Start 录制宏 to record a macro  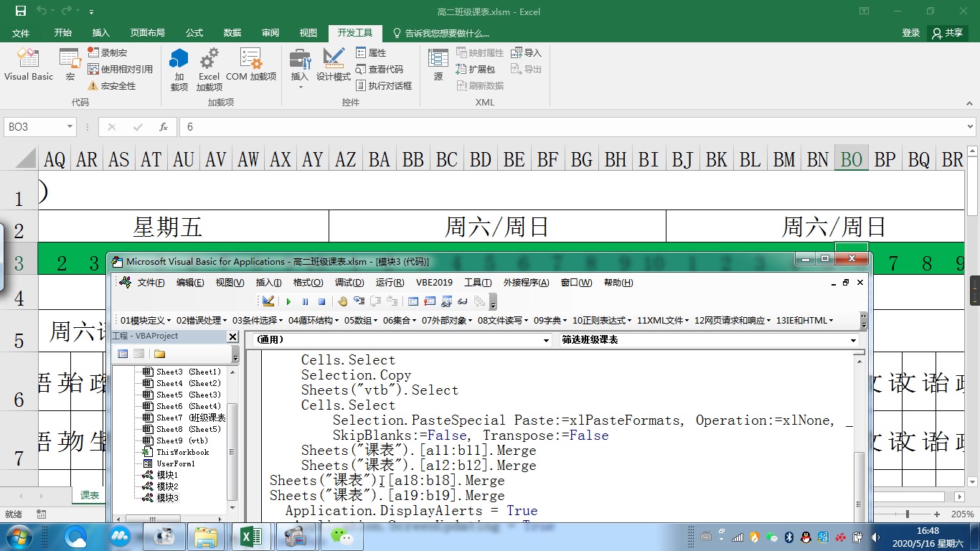tap(108, 52)
